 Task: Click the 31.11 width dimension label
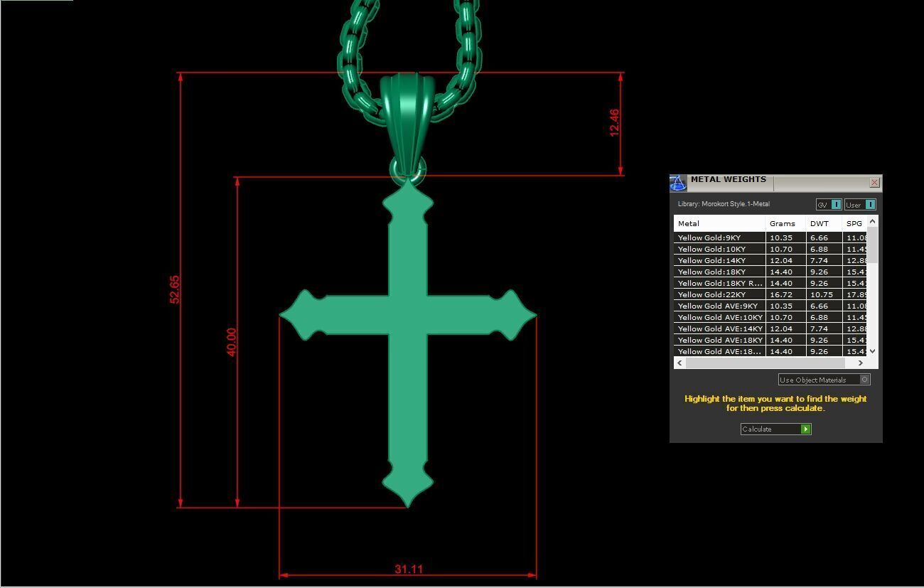(x=409, y=569)
